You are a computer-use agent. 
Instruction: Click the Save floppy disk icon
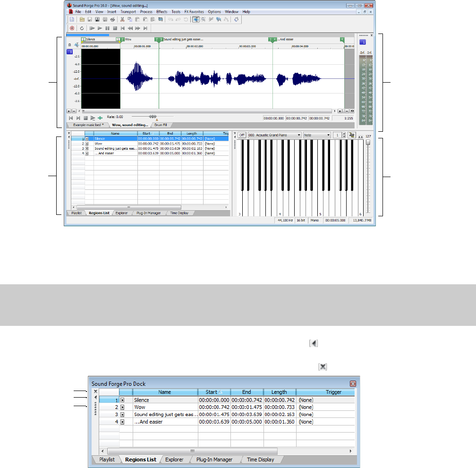click(x=90, y=19)
